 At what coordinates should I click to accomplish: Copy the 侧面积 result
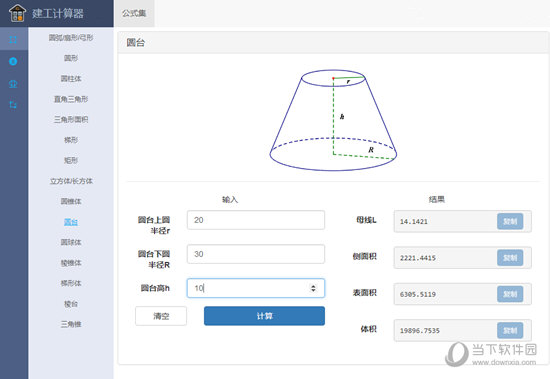[510, 258]
